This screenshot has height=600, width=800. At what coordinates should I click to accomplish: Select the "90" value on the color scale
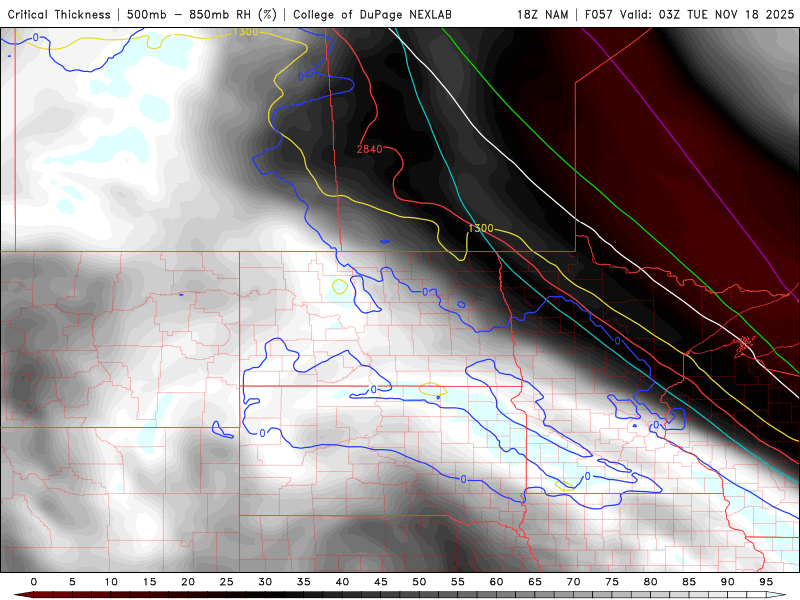728,582
